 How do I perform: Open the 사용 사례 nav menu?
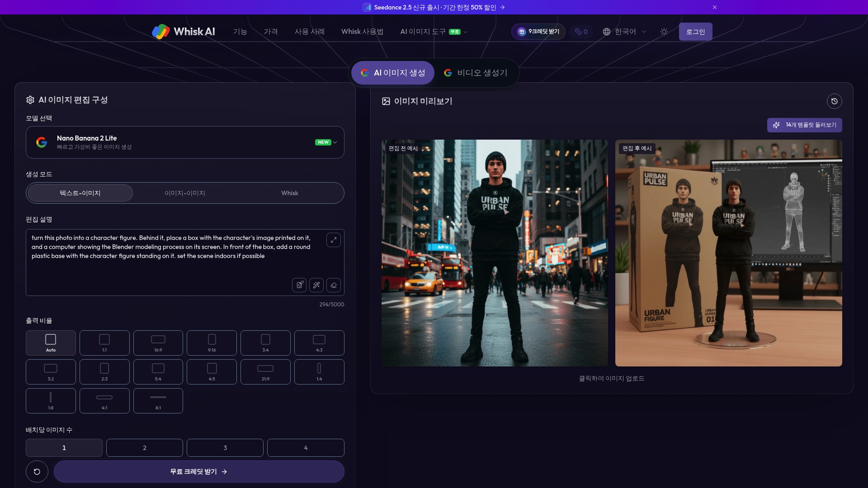(x=310, y=32)
